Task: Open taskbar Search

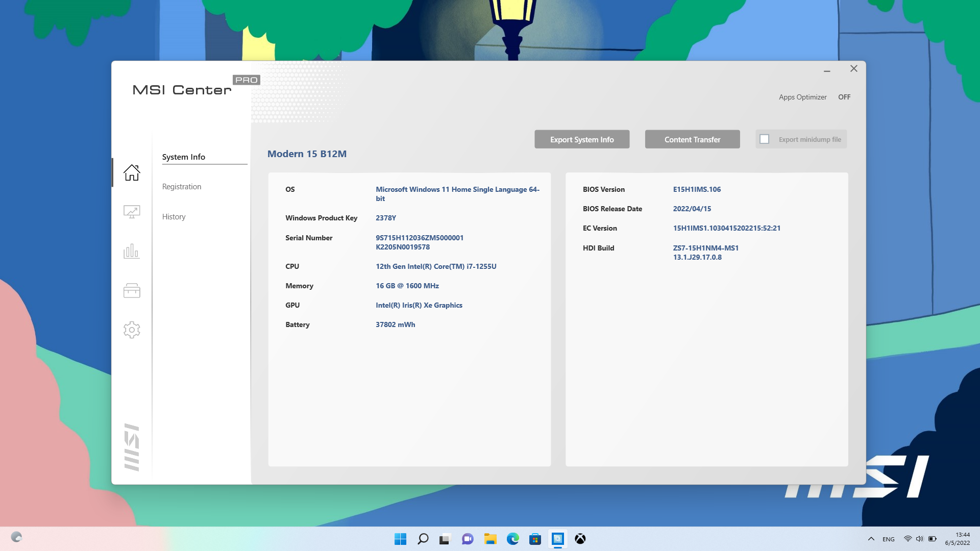Action: pos(423,539)
